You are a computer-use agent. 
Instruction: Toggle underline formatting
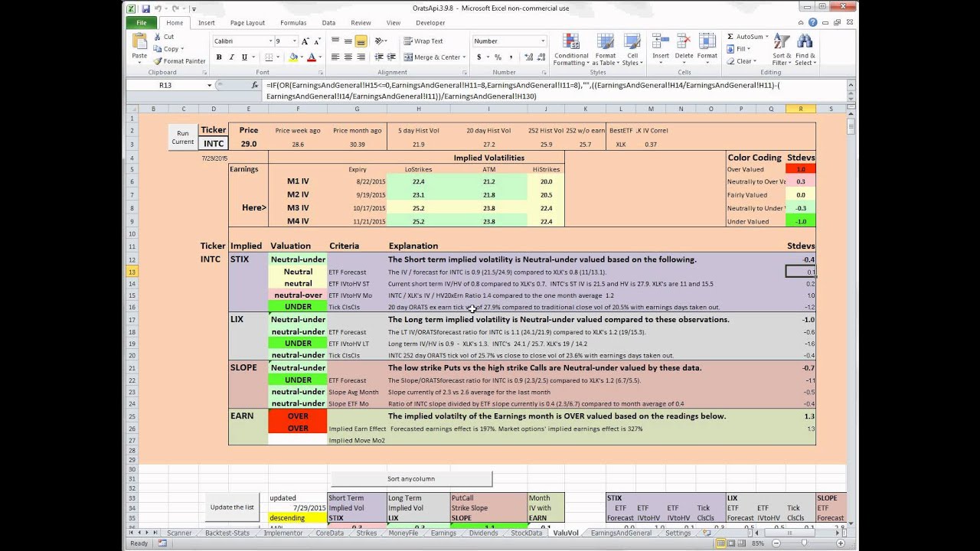pyautogui.click(x=244, y=57)
